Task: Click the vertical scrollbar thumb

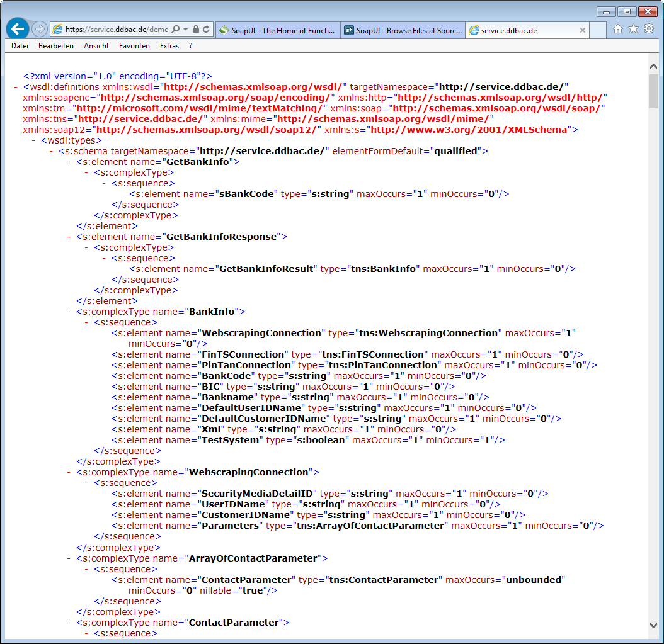Action: click(x=653, y=91)
